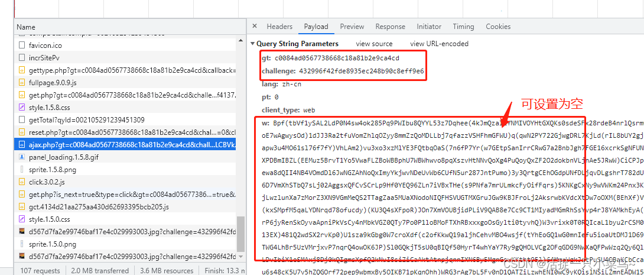Click the Name column header
The height and width of the screenshot is (275, 644).
coord(26,27)
